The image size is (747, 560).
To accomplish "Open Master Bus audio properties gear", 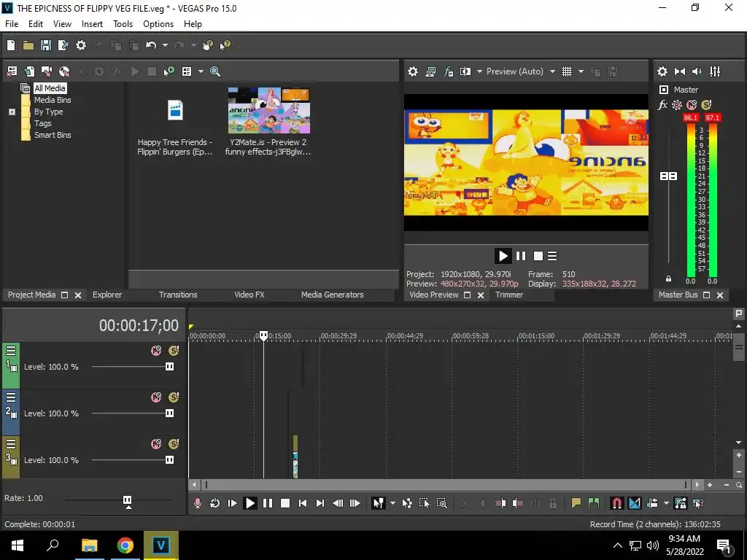I will pos(662,71).
